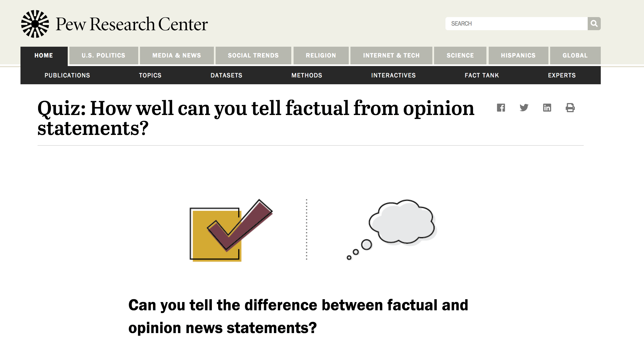Open the U.S. Politics tab

104,56
